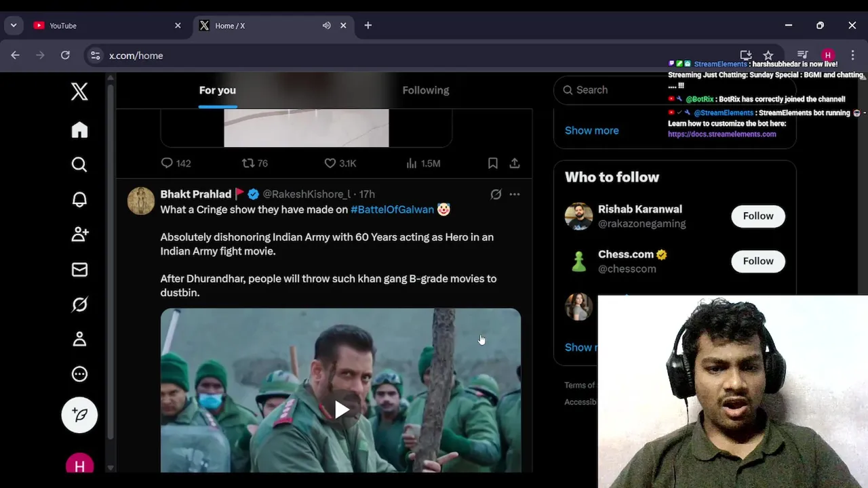Open Grok icon in sidebar
This screenshot has height=488, width=868.
click(x=79, y=305)
